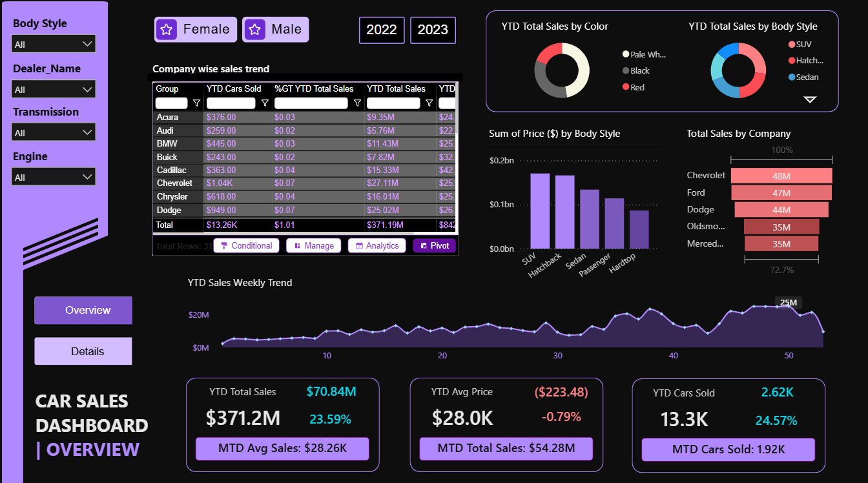Click the Audi row in Group column
868x483 pixels.
pos(178,130)
